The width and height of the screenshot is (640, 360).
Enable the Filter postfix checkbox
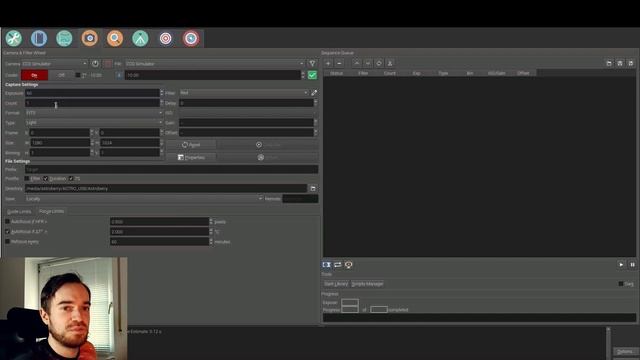pyautogui.click(x=27, y=179)
